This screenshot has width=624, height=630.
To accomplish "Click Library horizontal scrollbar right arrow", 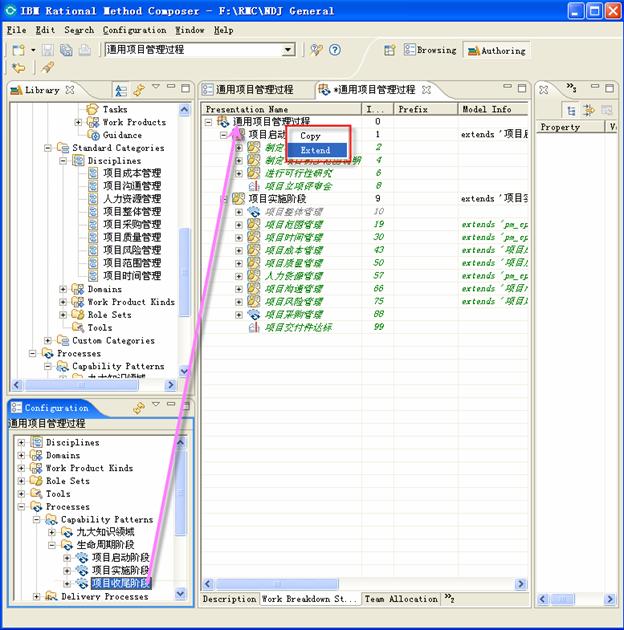I will [171, 385].
